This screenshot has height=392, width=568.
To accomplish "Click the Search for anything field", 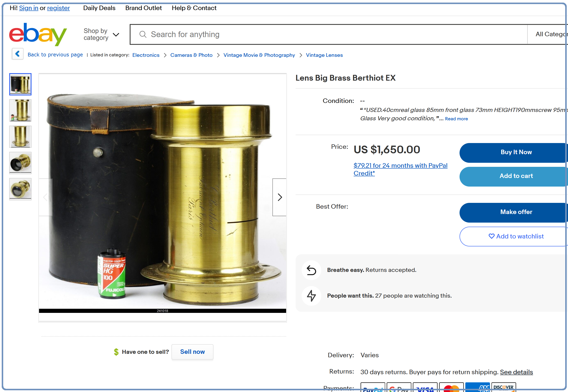I will click(329, 34).
